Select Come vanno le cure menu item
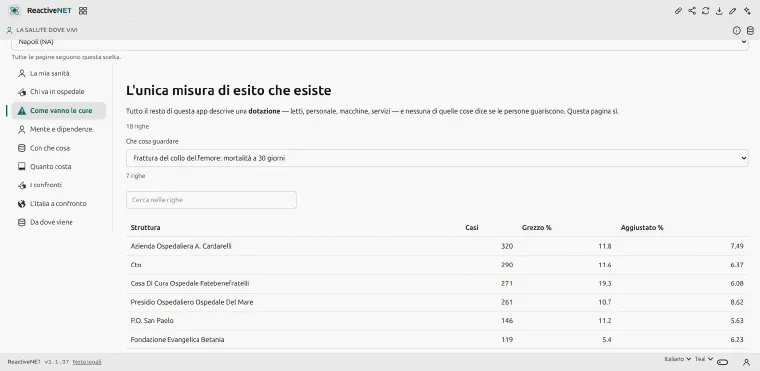 tap(59, 111)
